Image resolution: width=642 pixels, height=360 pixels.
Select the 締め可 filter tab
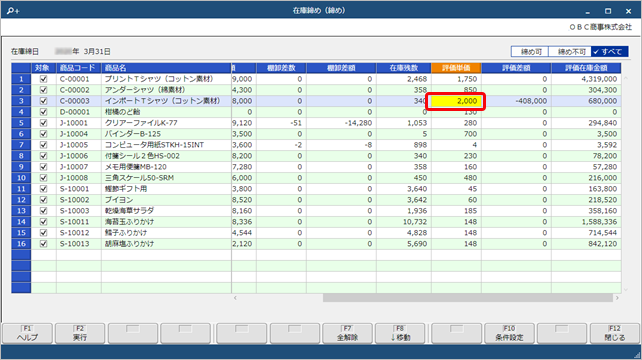(x=531, y=52)
